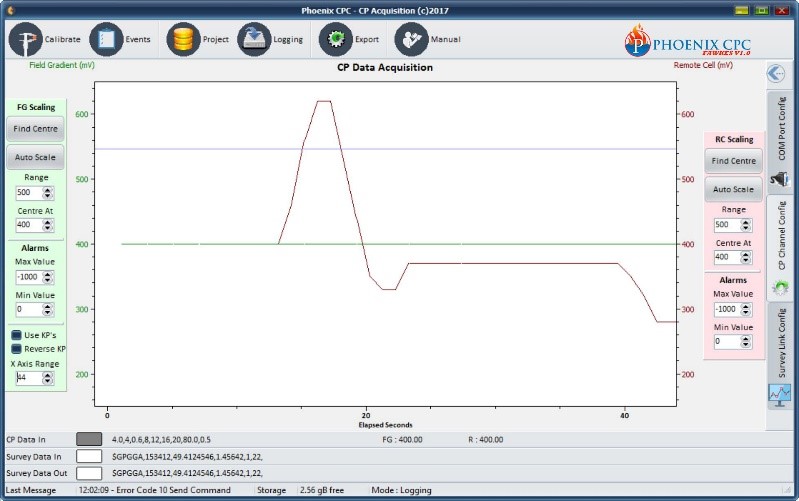799x501 pixels.
Task: Enable the Use KP's checkbox
Action: pyautogui.click(x=17, y=335)
